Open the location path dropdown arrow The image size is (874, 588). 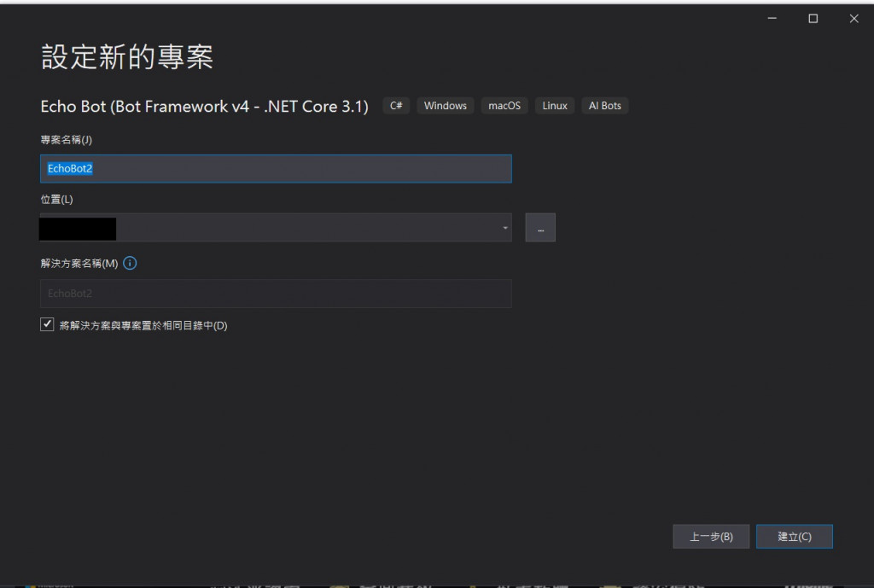[505, 228]
